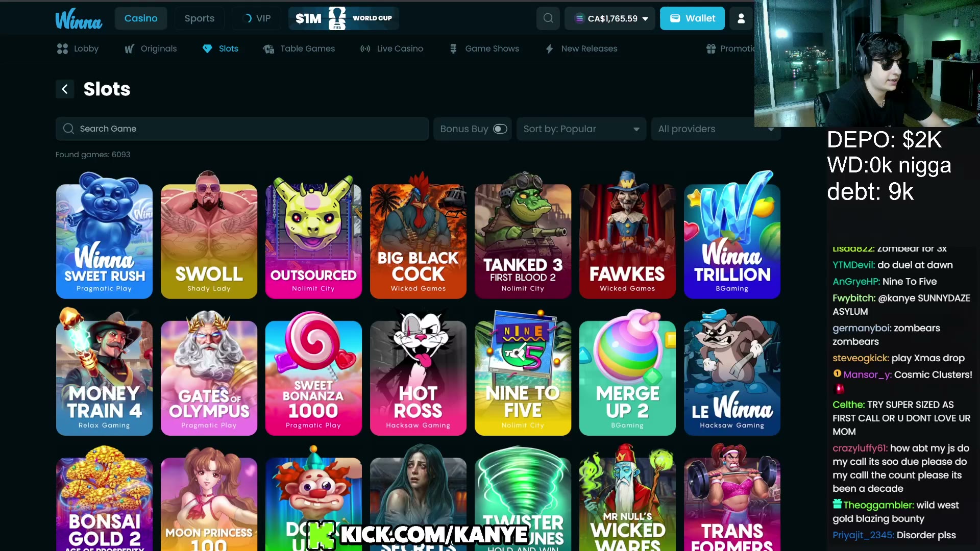Click the Game Shows icon
Image resolution: width=980 pixels, height=551 pixels.
[x=453, y=48]
